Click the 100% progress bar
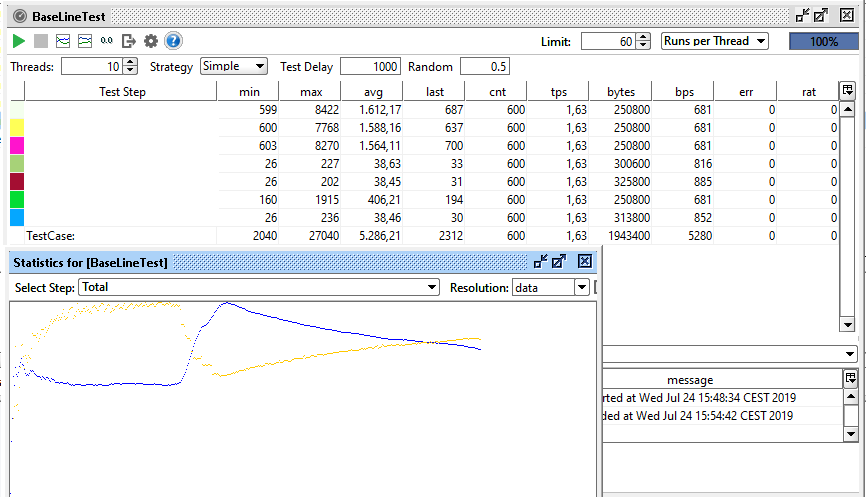 click(823, 41)
